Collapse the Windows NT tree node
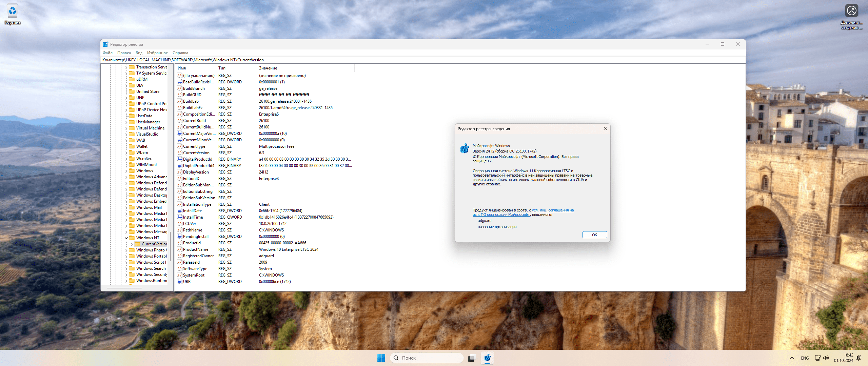This screenshot has height=366, width=868. click(126, 238)
